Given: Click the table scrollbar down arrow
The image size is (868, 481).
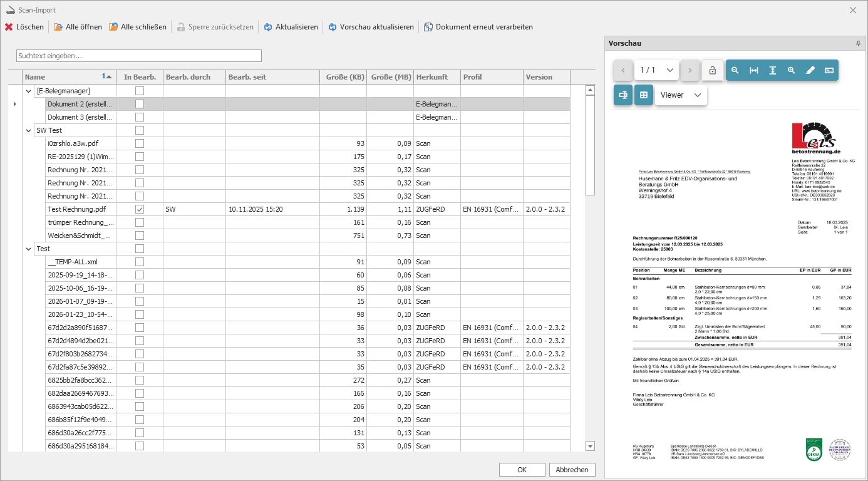Looking at the screenshot, I should [x=589, y=445].
